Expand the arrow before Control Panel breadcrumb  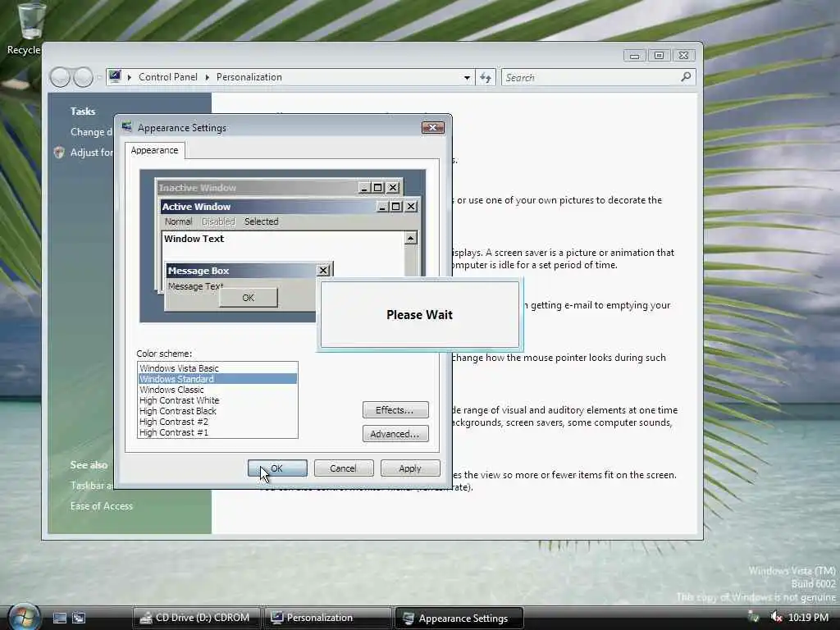(x=130, y=77)
